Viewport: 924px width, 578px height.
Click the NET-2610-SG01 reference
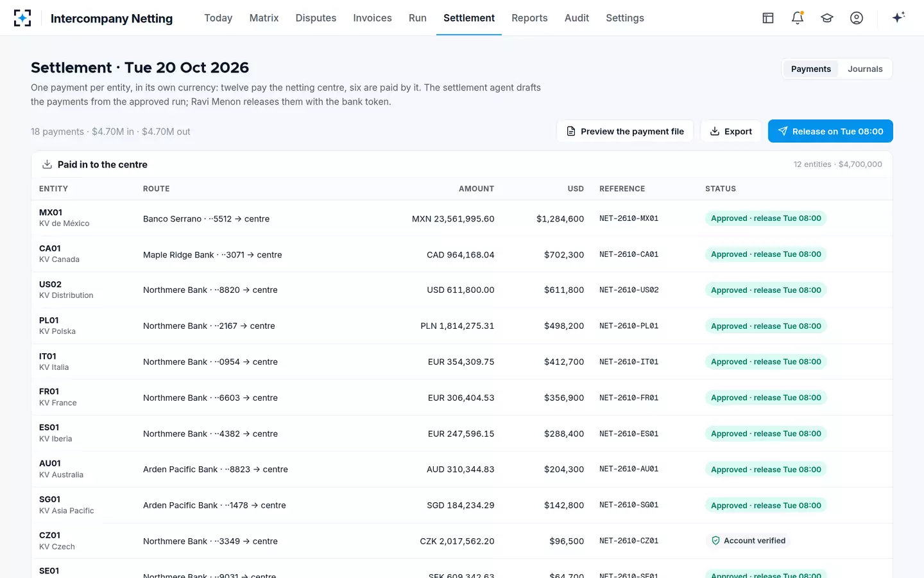[x=629, y=505]
